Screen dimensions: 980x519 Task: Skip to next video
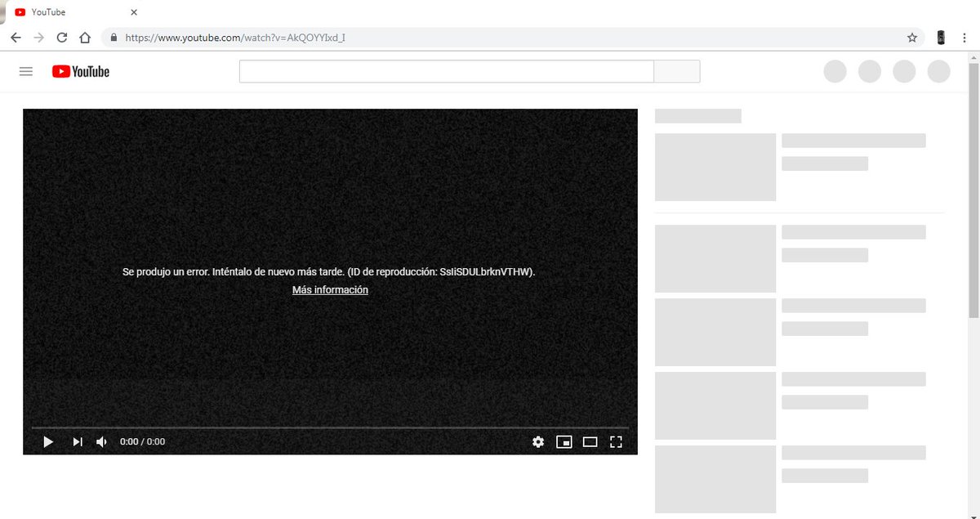pyautogui.click(x=78, y=441)
